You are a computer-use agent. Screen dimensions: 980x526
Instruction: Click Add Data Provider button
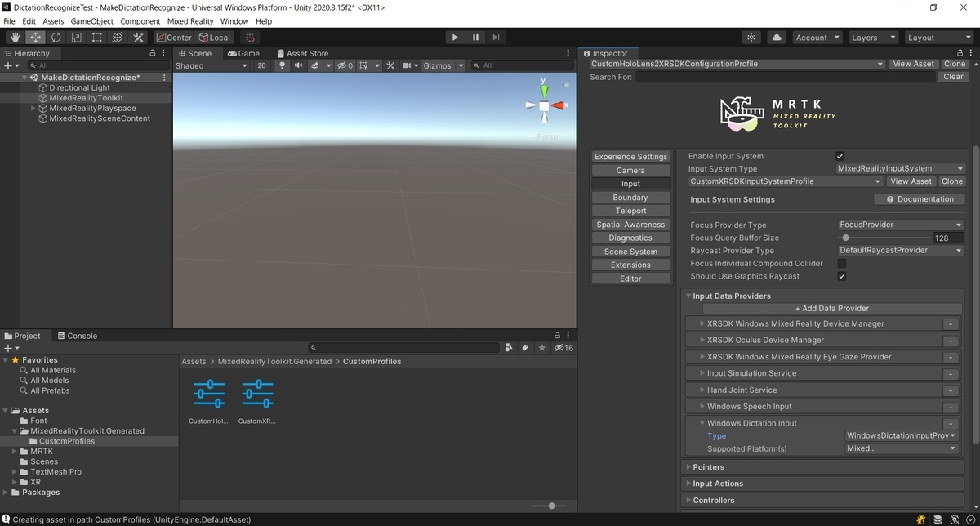[x=832, y=309]
